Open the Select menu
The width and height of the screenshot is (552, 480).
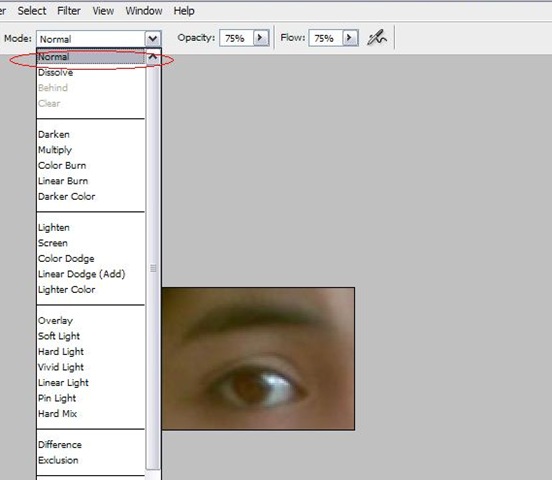tap(32, 11)
